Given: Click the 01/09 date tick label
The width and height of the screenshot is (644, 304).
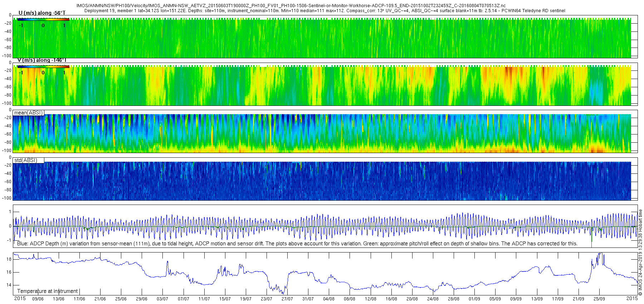Looking at the screenshot, I should [474, 299].
